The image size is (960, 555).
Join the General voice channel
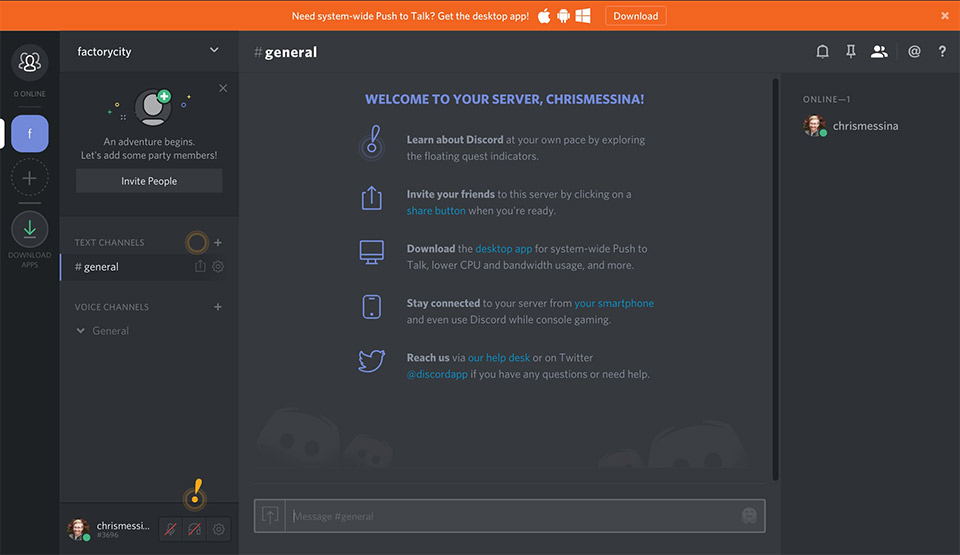coord(110,331)
